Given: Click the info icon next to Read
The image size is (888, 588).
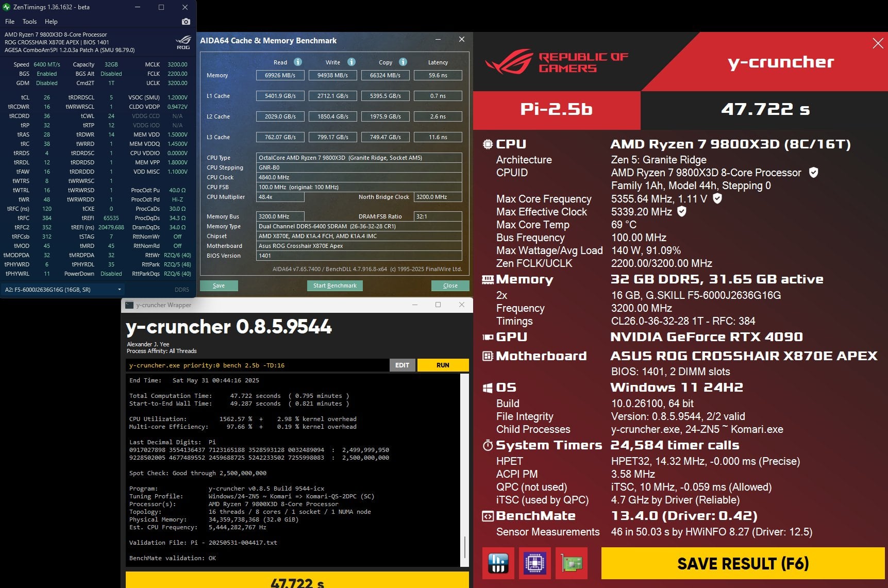Looking at the screenshot, I should point(298,62).
